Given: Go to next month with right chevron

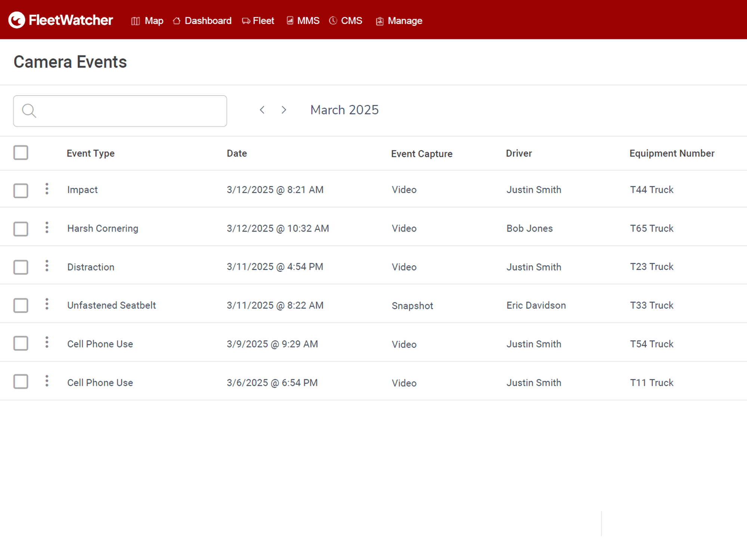Looking at the screenshot, I should tap(284, 110).
